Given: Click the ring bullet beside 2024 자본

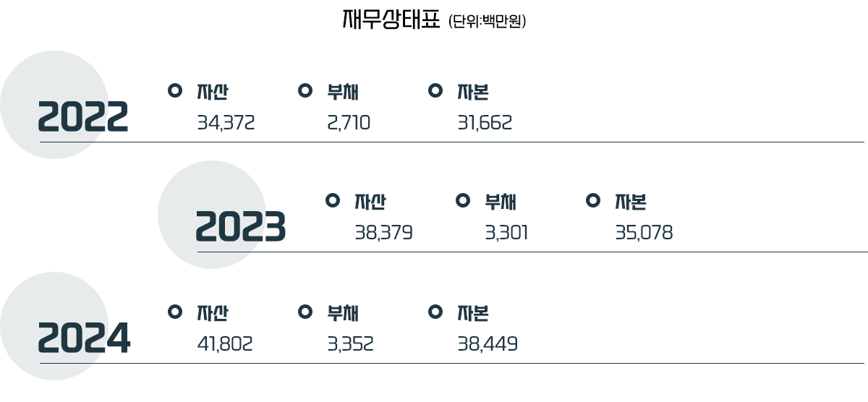Looking at the screenshot, I should (435, 311).
